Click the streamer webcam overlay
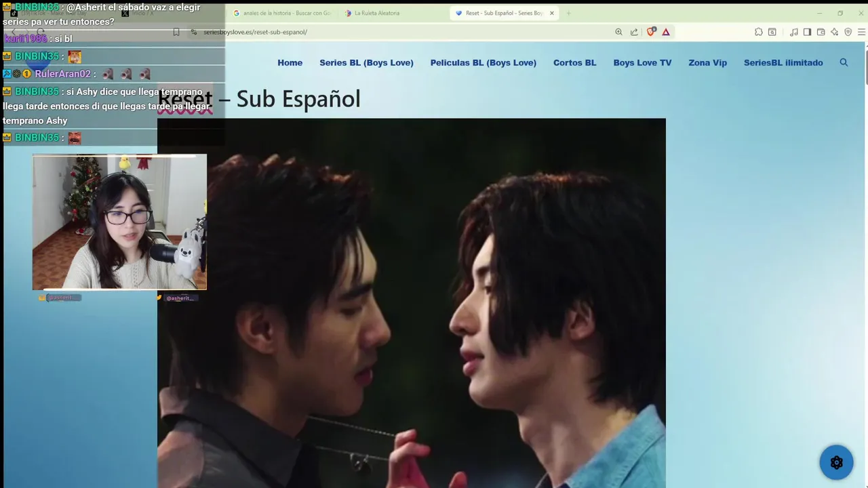The height and width of the screenshot is (488, 868). [119, 222]
